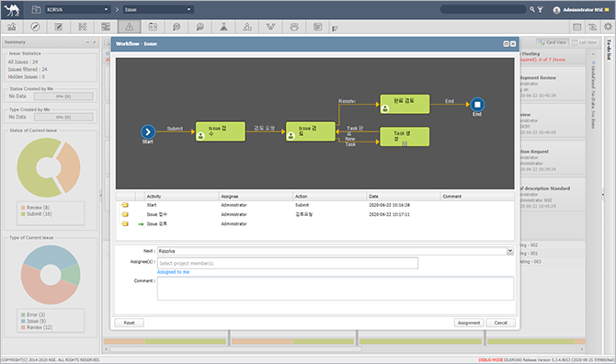Expand the Task subprocess plus marker

tap(405, 144)
